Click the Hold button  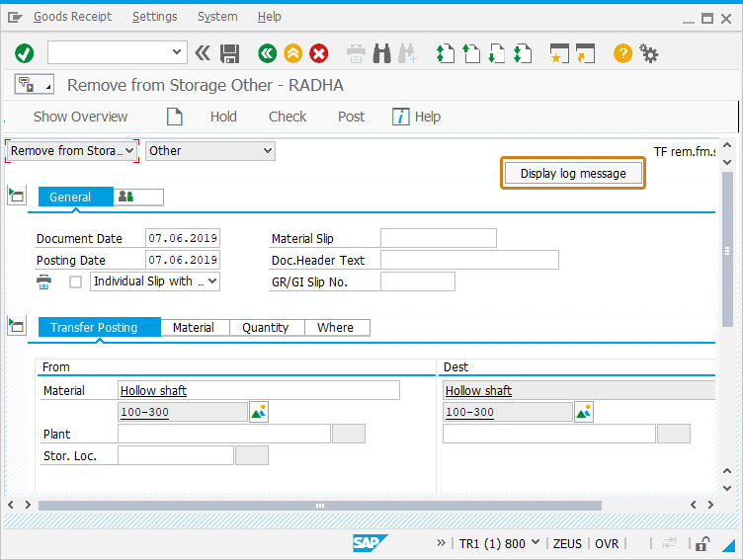pyautogui.click(x=223, y=117)
